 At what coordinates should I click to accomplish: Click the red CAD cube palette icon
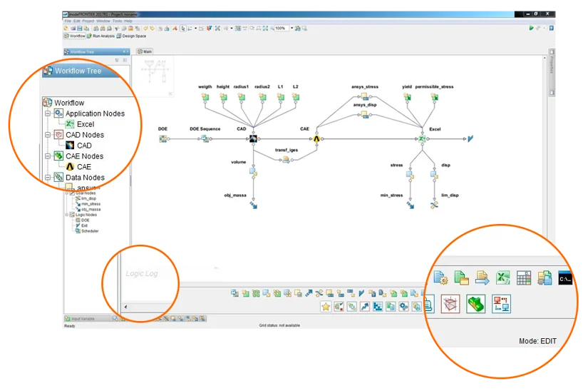tap(450, 303)
